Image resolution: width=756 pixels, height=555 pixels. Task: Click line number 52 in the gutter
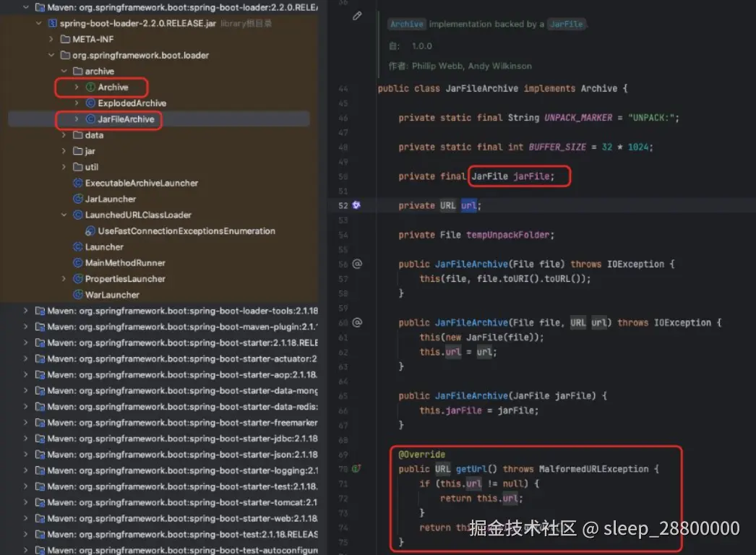coord(343,205)
